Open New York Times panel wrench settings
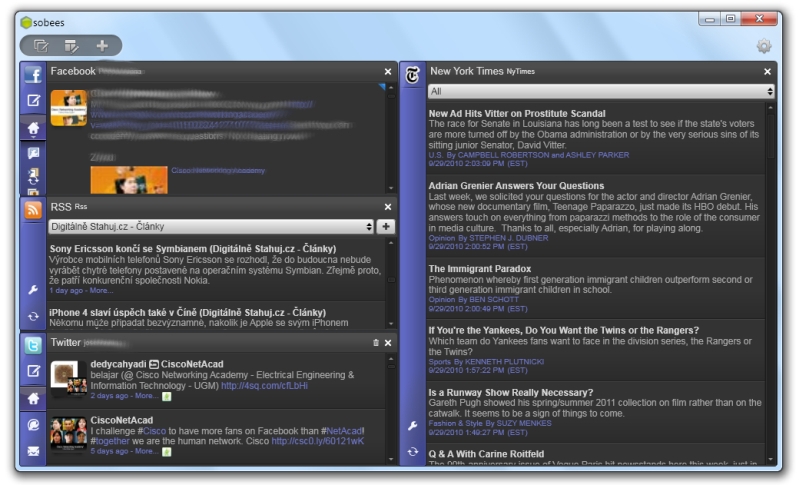The height and width of the screenshot is (485, 800). coord(412,425)
